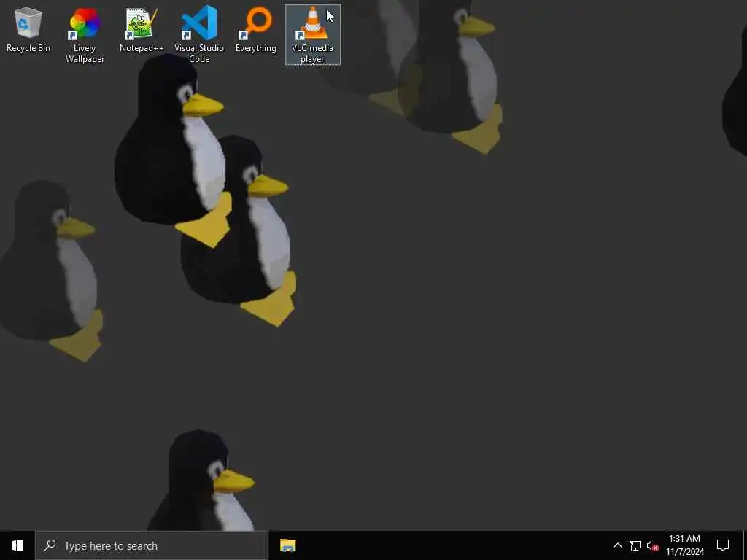Open File Explorer from the taskbar
The image size is (747, 560).
287,545
